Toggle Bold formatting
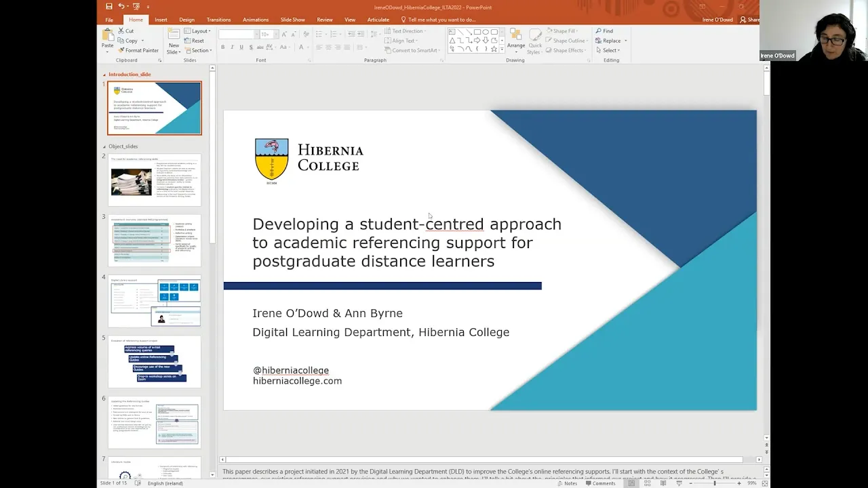The image size is (868, 488). 222,47
